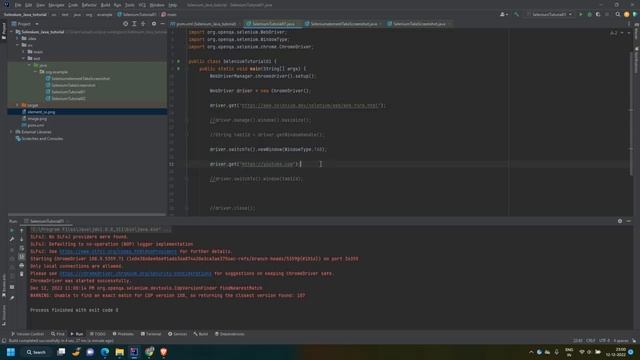
Task: Click the Expand All icon in Project panel
Action: tap(134, 24)
